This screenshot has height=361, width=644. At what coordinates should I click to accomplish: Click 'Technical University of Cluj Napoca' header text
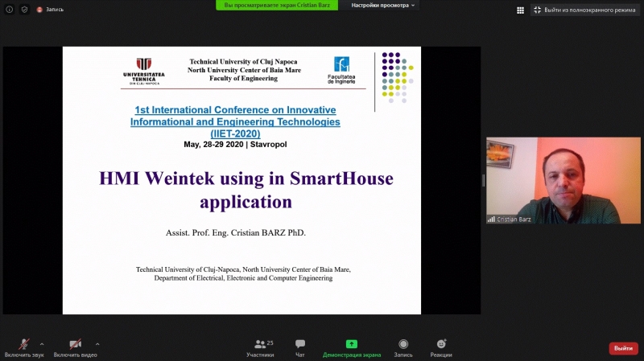pos(243,62)
